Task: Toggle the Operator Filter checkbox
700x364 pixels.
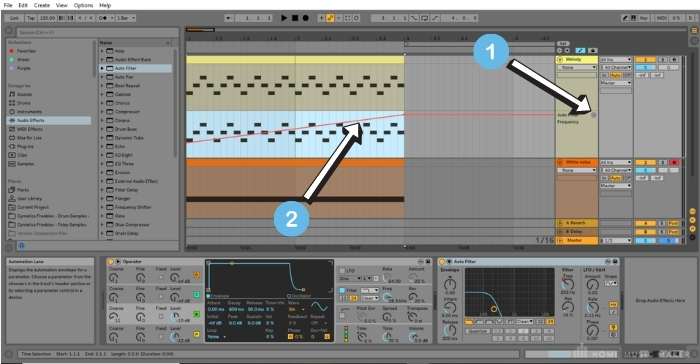Action: (342, 290)
